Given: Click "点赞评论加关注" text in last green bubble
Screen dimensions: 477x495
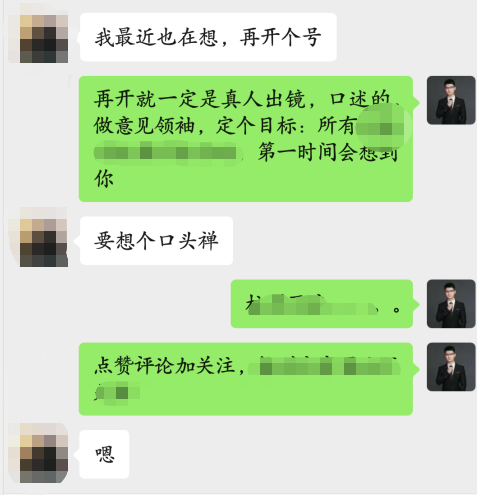Looking at the screenshot, I should click(165, 365).
